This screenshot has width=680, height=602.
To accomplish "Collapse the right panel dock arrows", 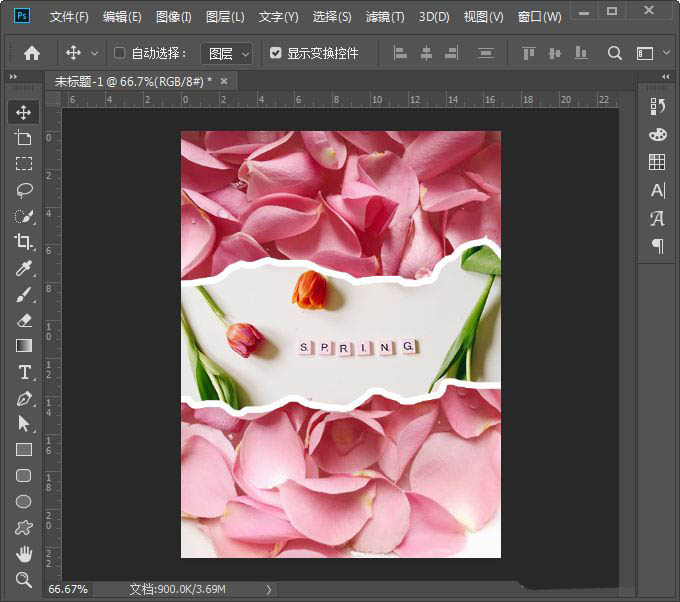I will click(666, 76).
